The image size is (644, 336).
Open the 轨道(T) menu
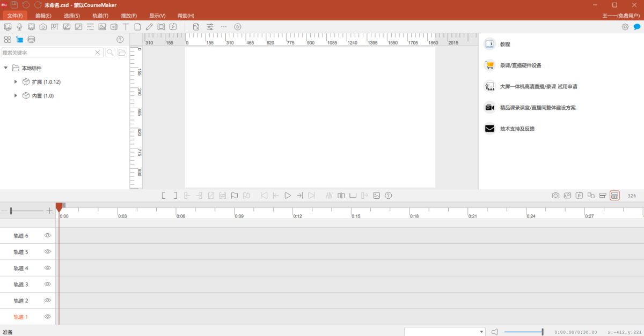100,16
